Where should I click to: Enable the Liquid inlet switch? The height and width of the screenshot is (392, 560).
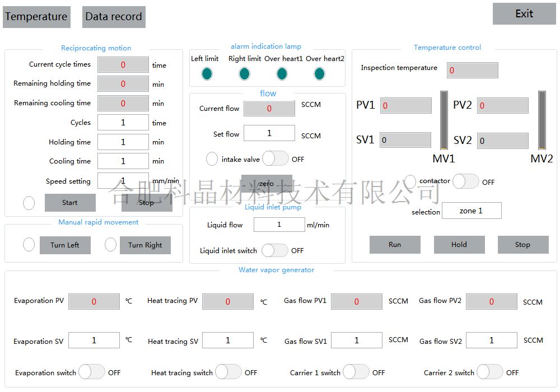pos(275,250)
